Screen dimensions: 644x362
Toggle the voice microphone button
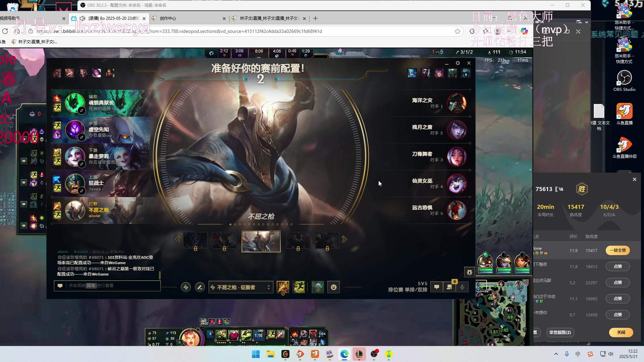tap(462, 287)
